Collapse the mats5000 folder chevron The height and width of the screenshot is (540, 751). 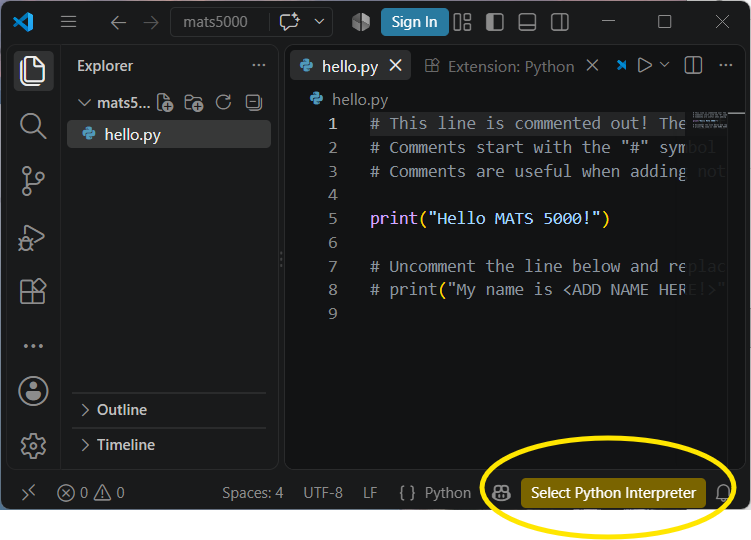point(84,103)
